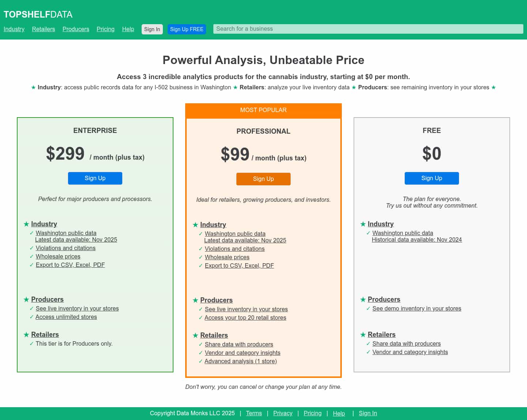Open Export to CSV, Excel, PDF in Enterprise
Screen dimensions: 527x420
pyautogui.click(x=70, y=265)
